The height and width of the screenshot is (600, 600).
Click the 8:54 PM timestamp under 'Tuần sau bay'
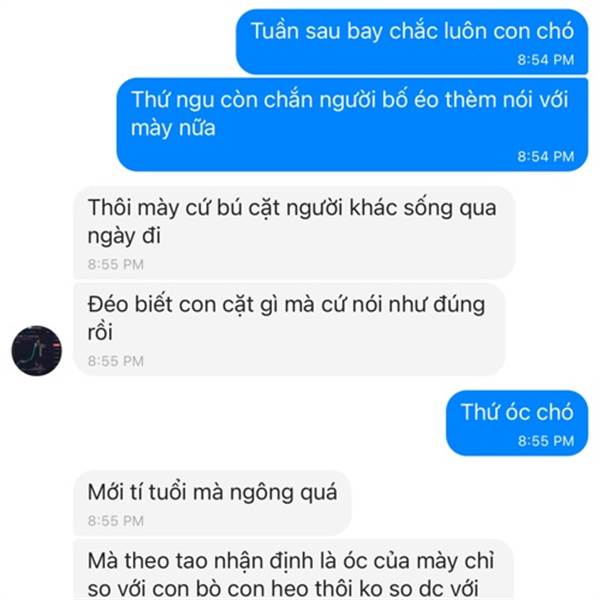coord(546,60)
